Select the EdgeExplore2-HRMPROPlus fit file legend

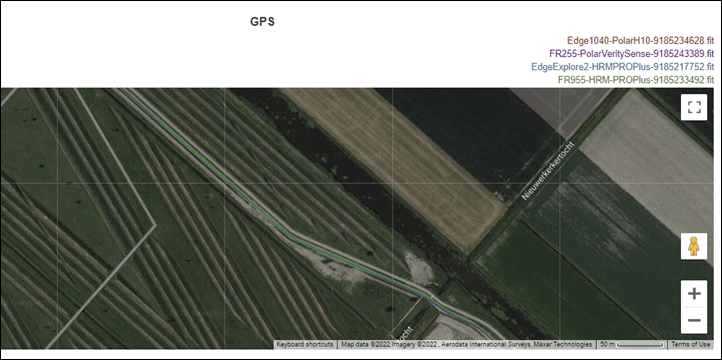pos(623,66)
